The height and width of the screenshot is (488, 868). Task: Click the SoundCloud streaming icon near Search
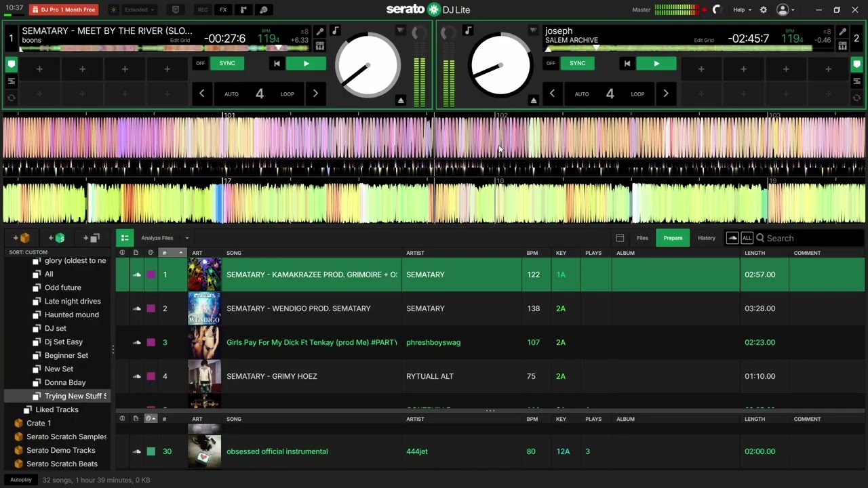pos(732,238)
